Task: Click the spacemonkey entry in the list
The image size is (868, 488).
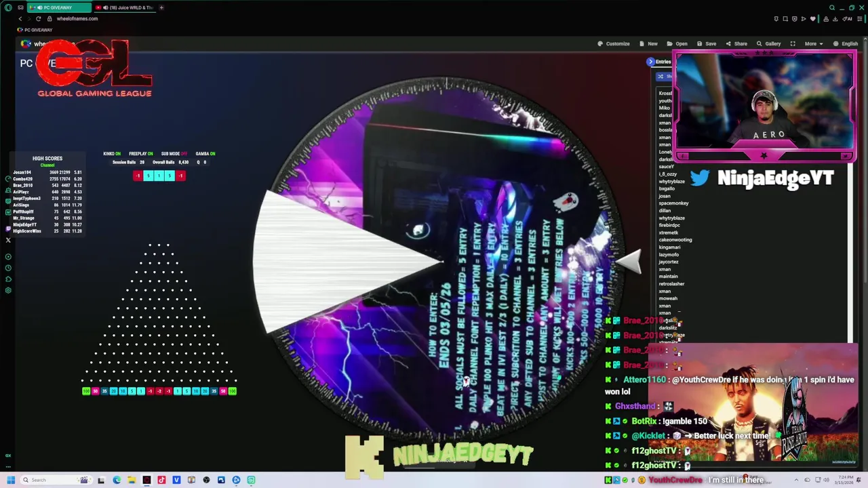Action: coord(673,203)
